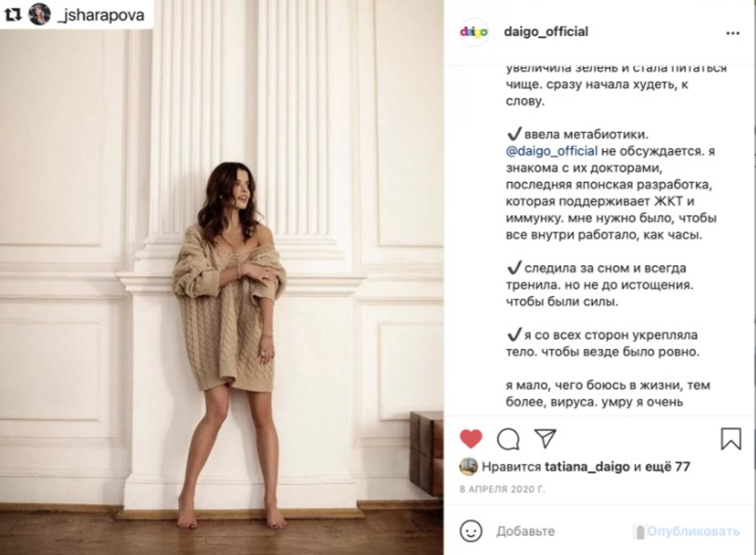Open comments via speech bubble icon
Screen dimensions: 756x555
click(508, 438)
